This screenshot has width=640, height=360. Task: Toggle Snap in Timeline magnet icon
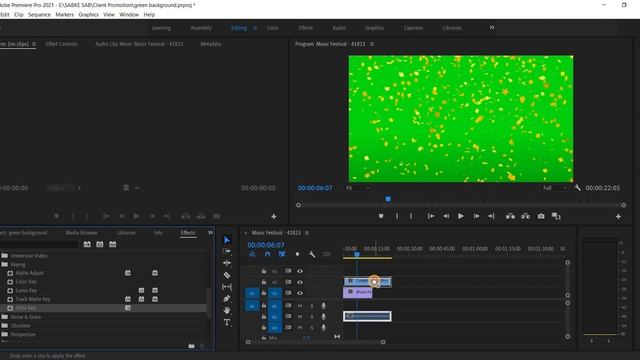click(x=267, y=254)
